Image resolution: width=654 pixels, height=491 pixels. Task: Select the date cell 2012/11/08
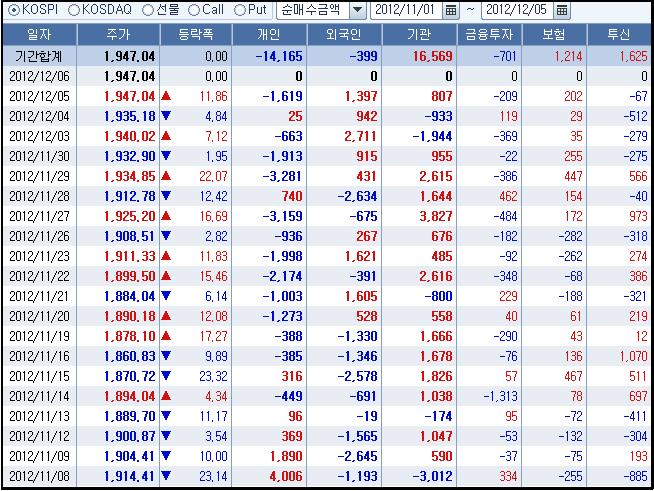(x=39, y=476)
